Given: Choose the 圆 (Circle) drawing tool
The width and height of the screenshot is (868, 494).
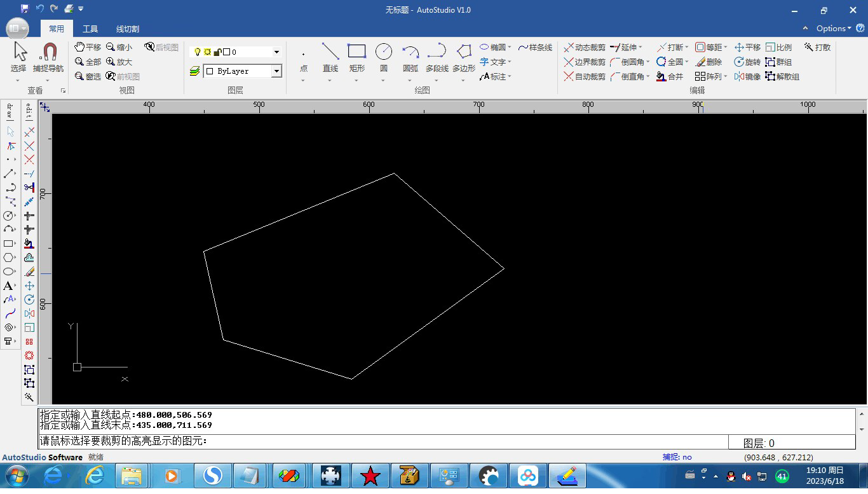Looking at the screenshot, I should [384, 52].
